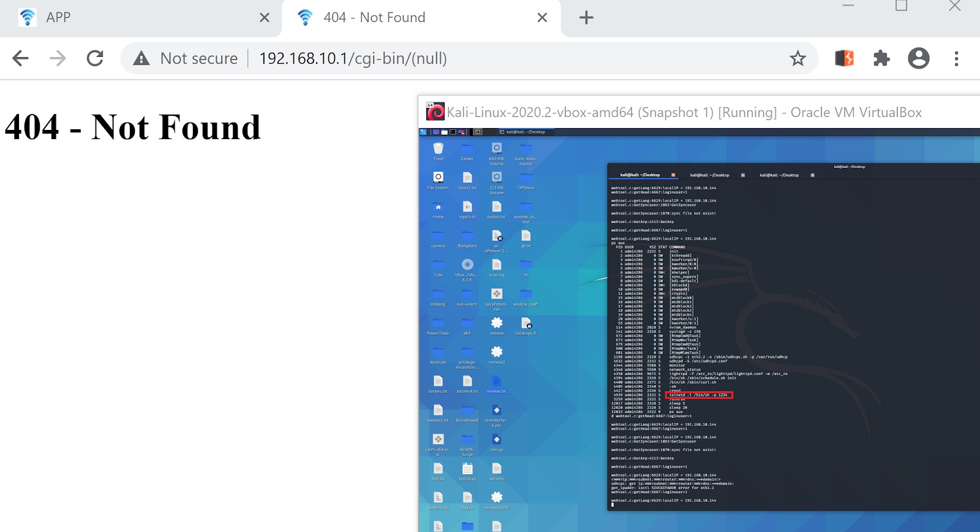This screenshot has height=532, width=980.
Task: Select the remexe2 gear icon
Action: click(x=497, y=355)
